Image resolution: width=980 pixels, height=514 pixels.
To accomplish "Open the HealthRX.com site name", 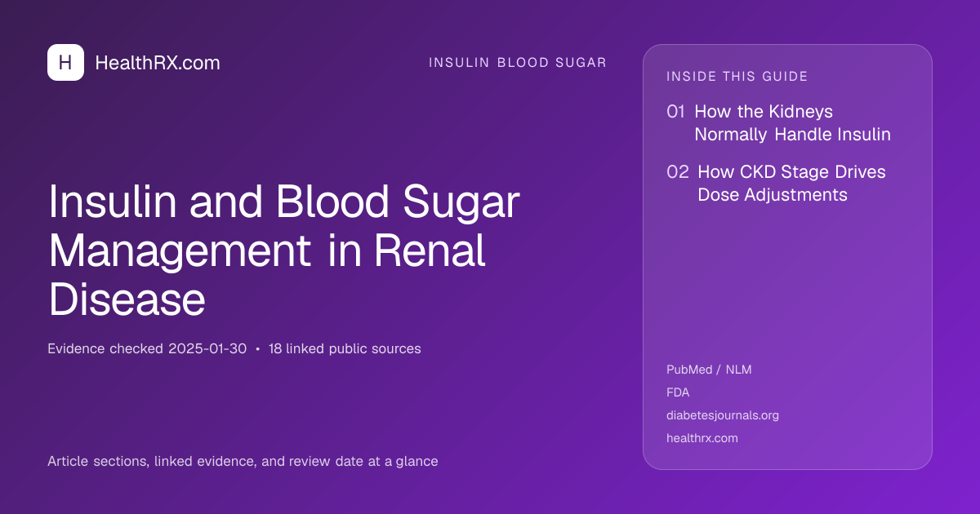I will pyautogui.click(x=158, y=63).
